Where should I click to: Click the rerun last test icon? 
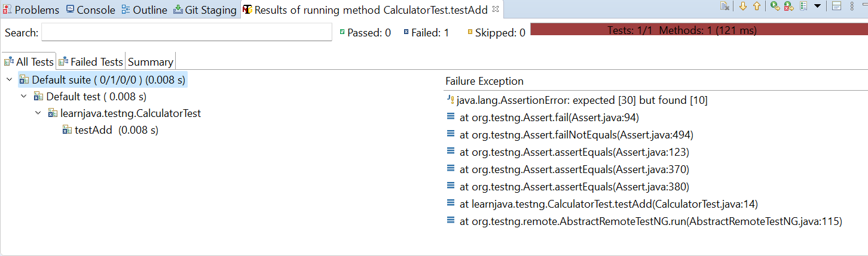tap(775, 7)
